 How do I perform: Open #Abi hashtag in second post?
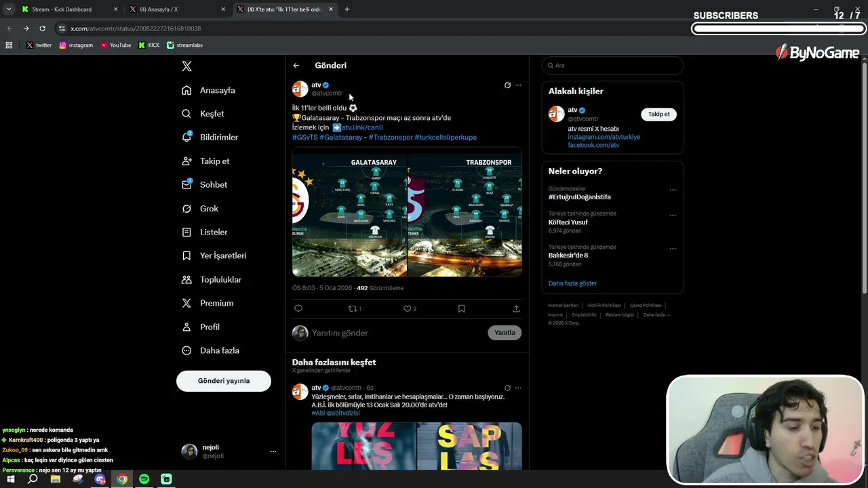click(318, 413)
